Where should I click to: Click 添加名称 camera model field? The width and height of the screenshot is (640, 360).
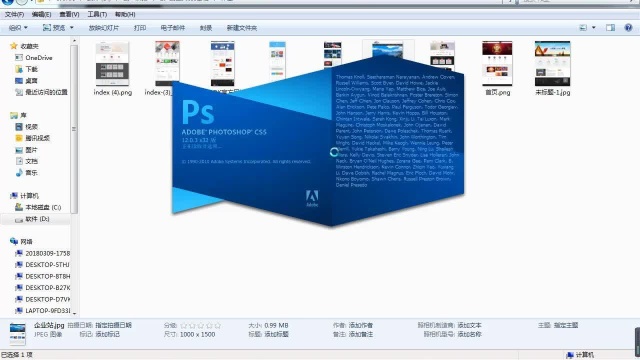[469, 334]
